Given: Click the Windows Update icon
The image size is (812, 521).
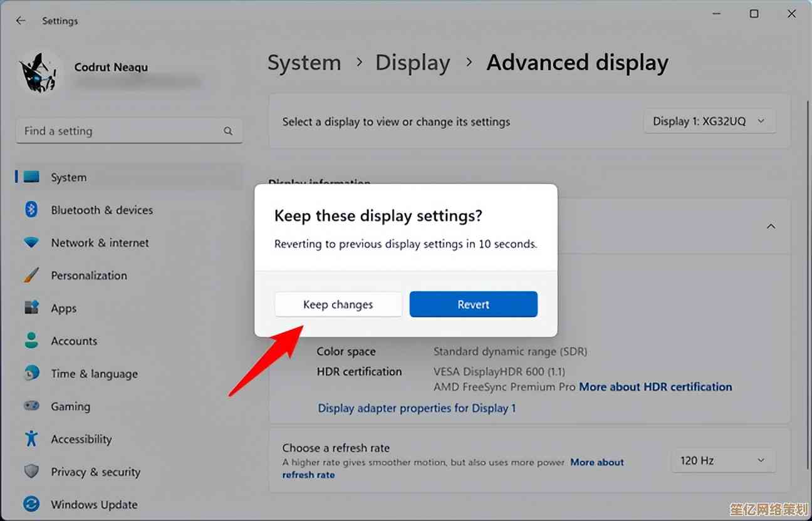Looking at the screenshot, I should [31, 504].
